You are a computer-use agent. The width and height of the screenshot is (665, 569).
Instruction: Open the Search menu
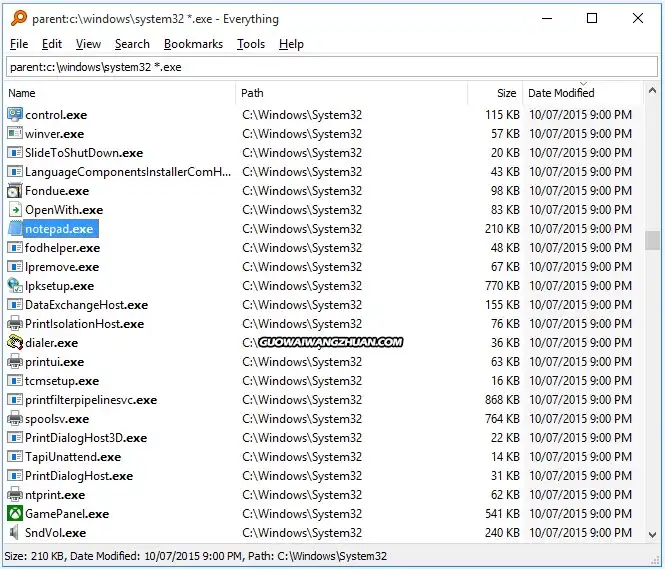[x=132, y=44]
